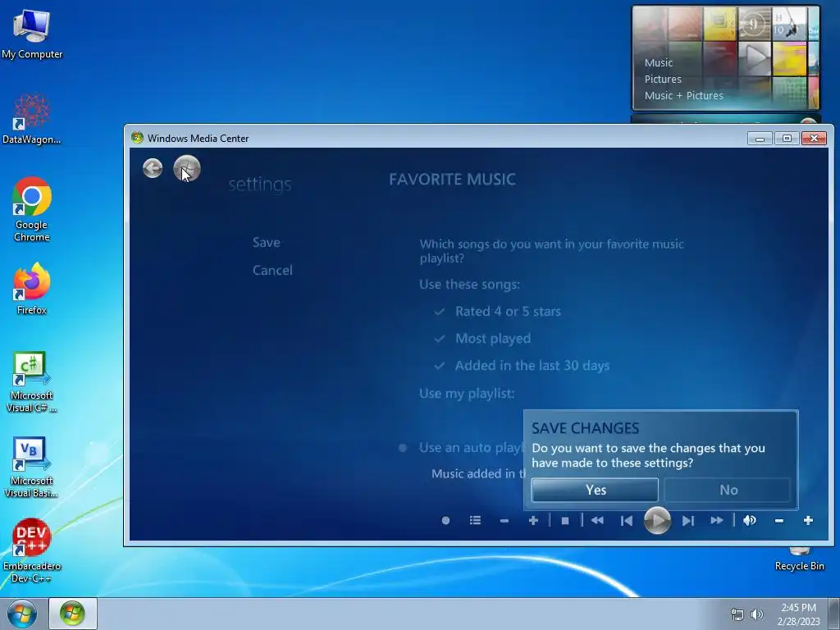The width and height of the screenshot is (840, 630).
Task: Launch Firefox from desktop
Action: [x=32, y=289]
